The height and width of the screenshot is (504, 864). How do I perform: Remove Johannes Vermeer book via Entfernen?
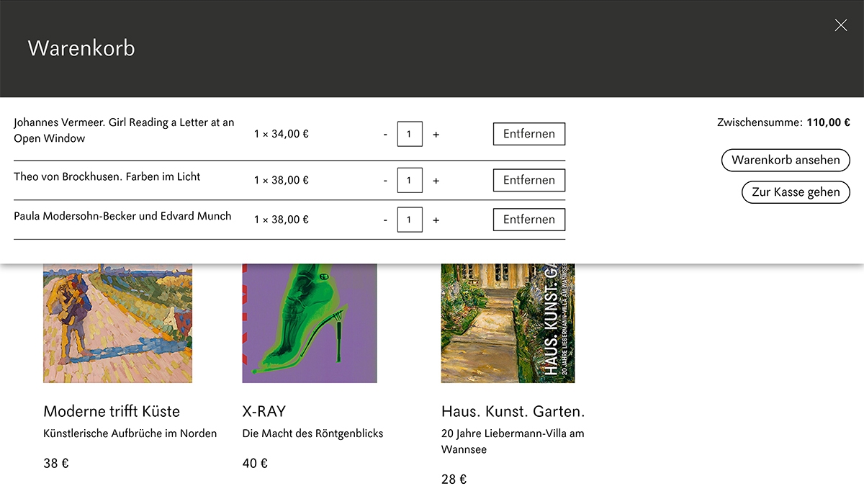[528, 134]
